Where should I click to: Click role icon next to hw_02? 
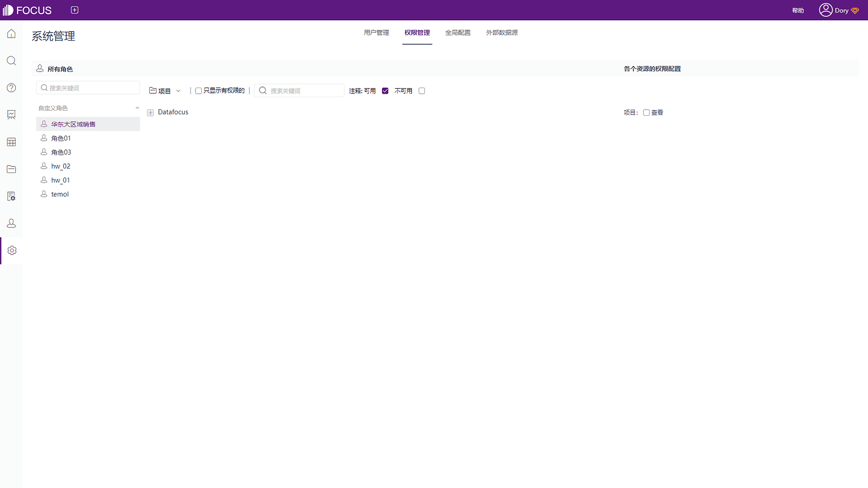coord(44,166)
